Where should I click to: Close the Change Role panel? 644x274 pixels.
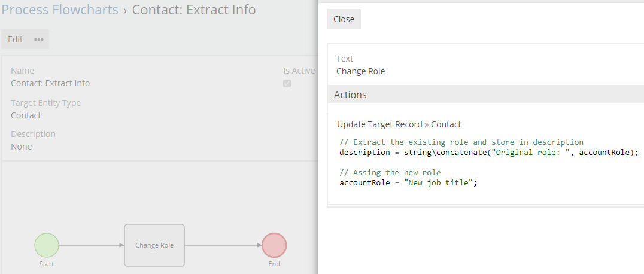pyautogui.click(x=344, y=19)
